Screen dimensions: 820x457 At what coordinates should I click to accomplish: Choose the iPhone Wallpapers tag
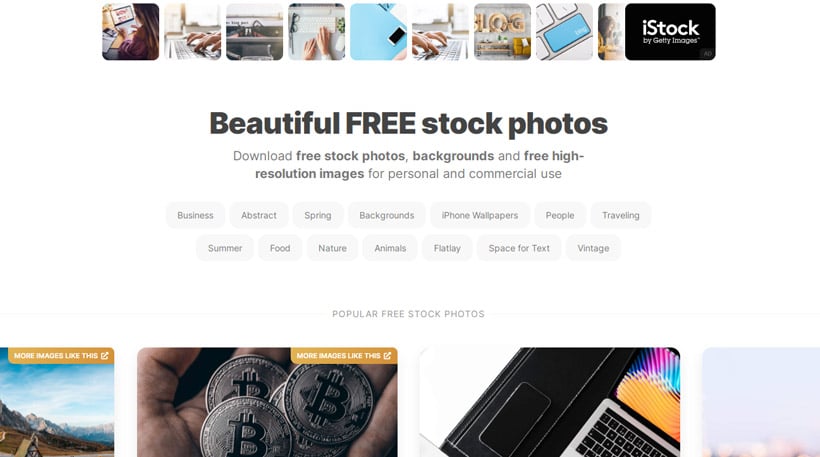[480, 215]
